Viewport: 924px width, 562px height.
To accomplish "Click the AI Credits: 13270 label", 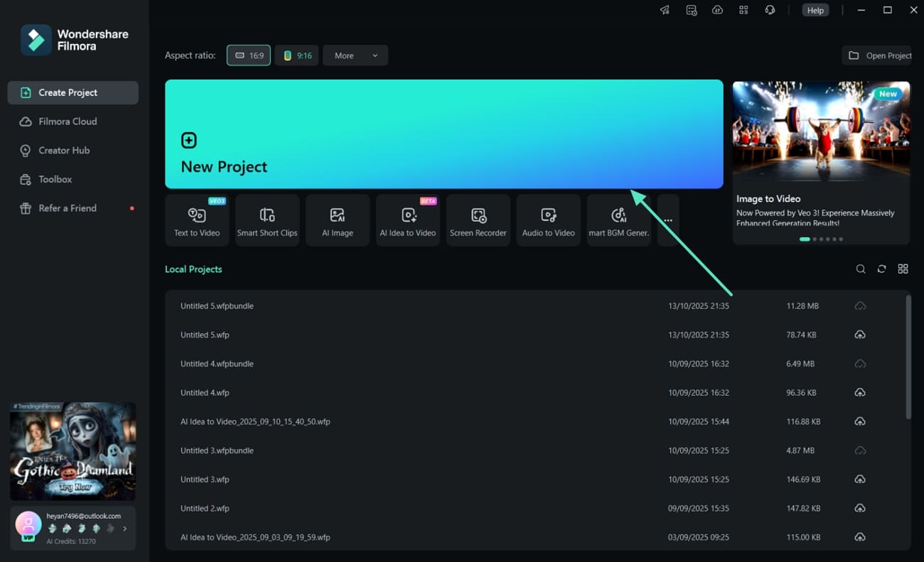I will point(72,541).
